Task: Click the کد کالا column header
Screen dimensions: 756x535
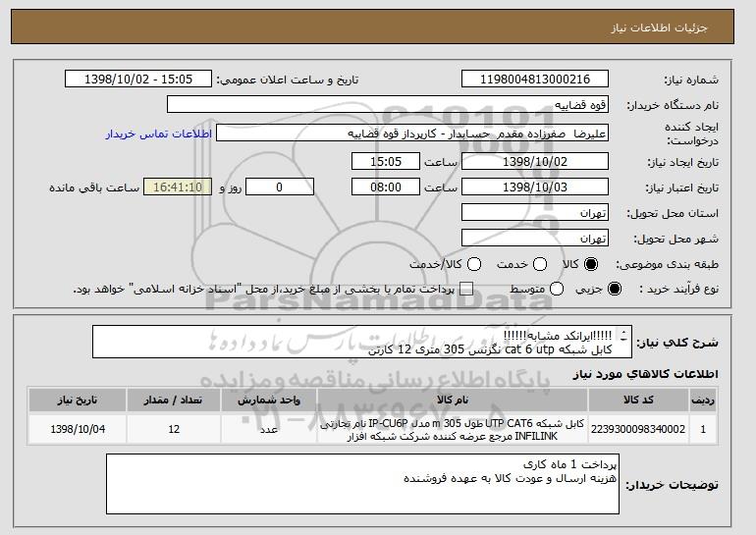Action: pos(638,401)
